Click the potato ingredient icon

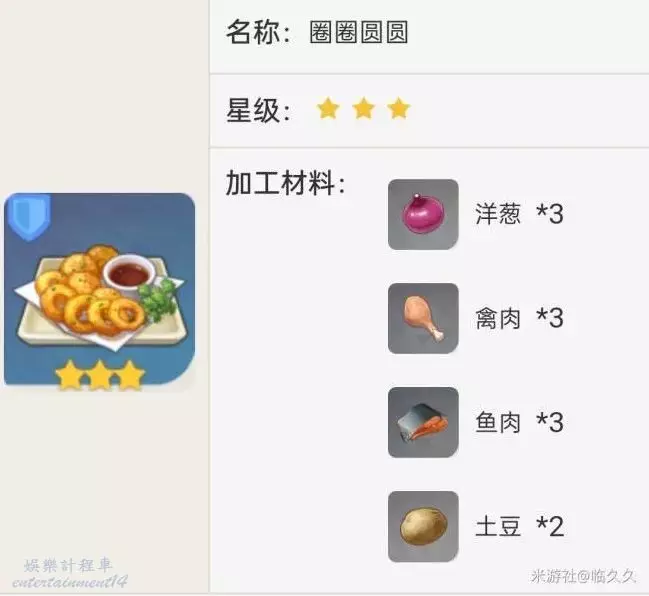click(423, 526)
